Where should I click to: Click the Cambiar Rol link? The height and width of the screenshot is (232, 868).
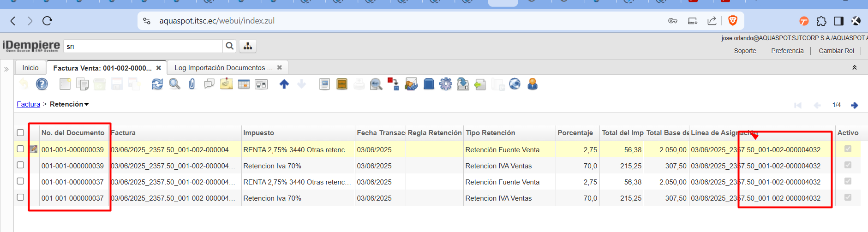point(836,51)
